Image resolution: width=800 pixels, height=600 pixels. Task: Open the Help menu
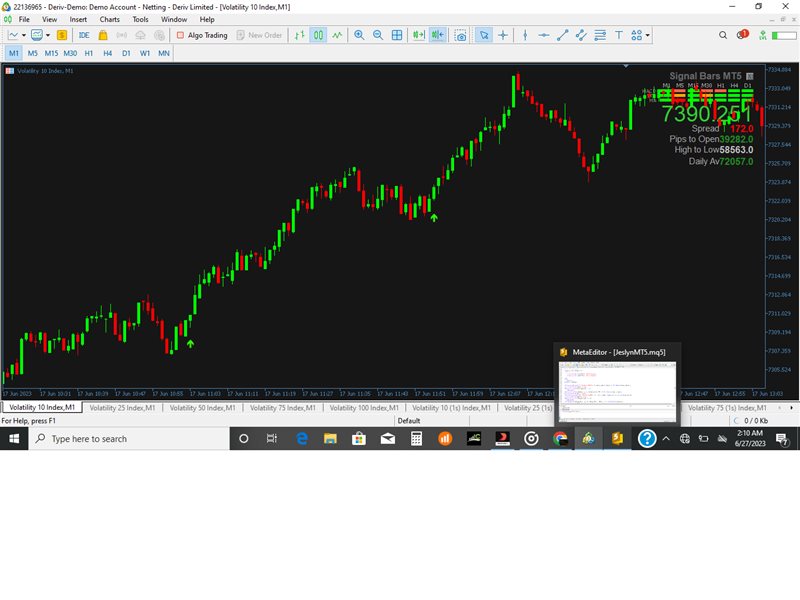point(207,19)
